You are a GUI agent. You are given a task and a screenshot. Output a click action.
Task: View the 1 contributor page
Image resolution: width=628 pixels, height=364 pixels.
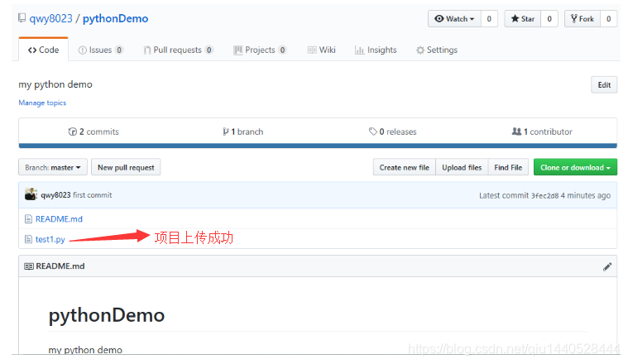[x=542, y=132]
